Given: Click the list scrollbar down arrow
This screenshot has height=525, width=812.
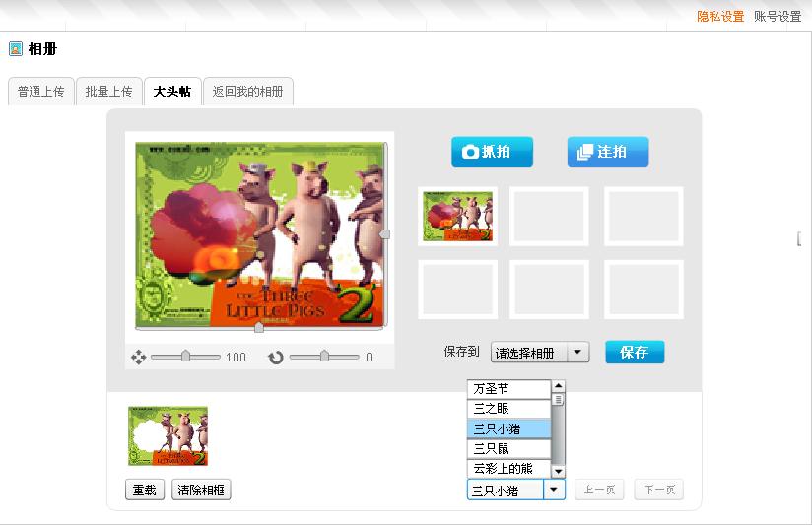Looking at the screenshot, I should click(558, 471).
